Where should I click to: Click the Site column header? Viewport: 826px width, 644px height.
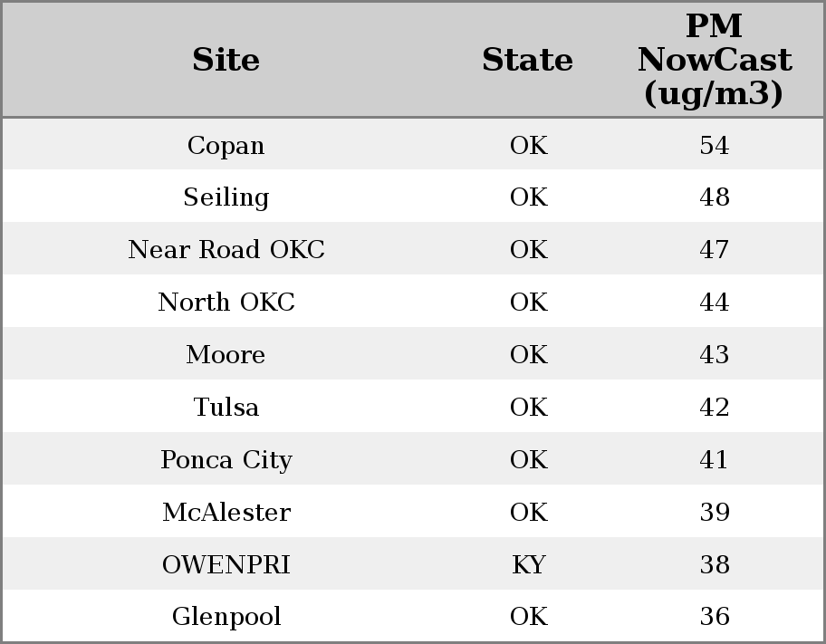click(226, 61)
